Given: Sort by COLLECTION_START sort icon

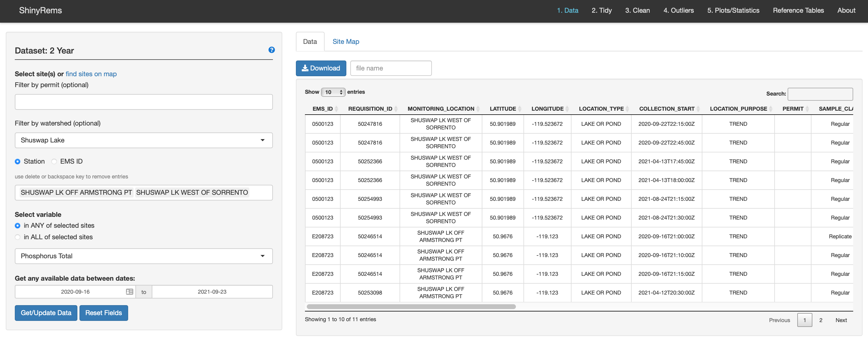Looking at the screenshot, I should pyautogui.click(x=698, y=109).
